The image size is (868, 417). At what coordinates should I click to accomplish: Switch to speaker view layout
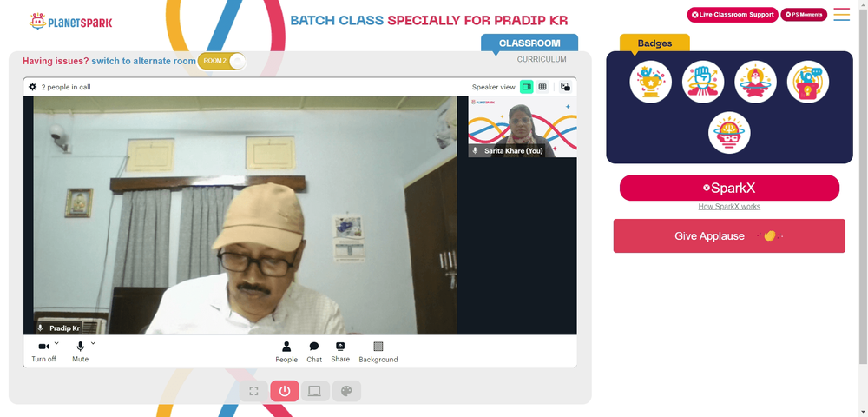pyautogui.click(x=527, y=87)
